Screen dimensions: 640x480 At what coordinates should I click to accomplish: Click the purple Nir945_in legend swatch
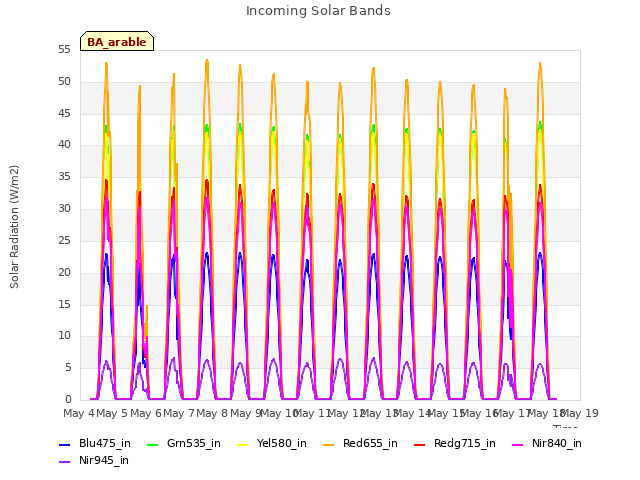pos(64,462)
